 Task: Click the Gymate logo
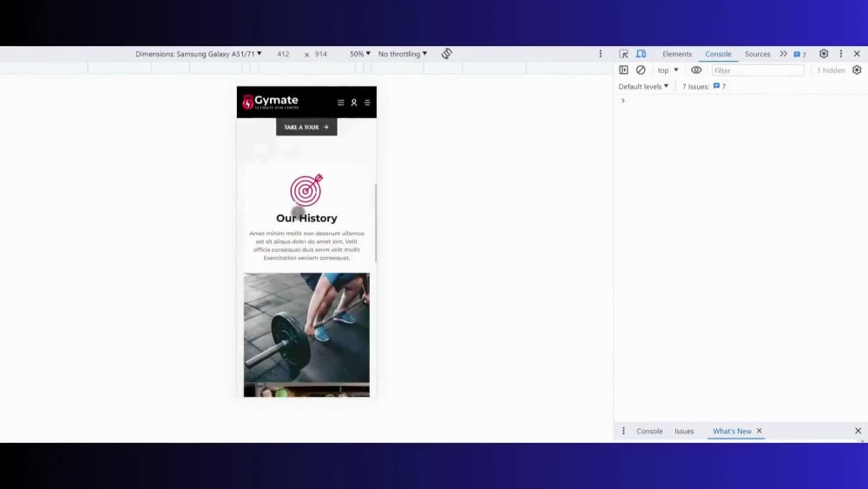[271, 102]
